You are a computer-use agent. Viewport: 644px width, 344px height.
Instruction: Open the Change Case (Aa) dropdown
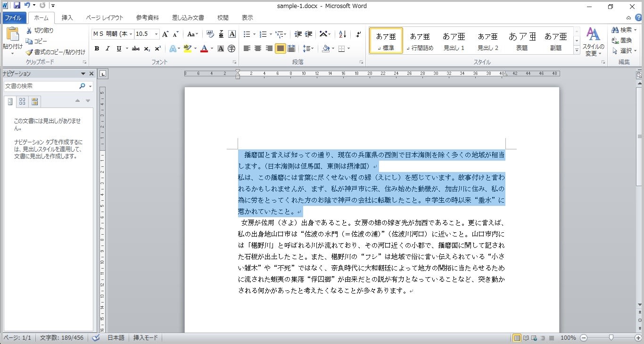192,34
